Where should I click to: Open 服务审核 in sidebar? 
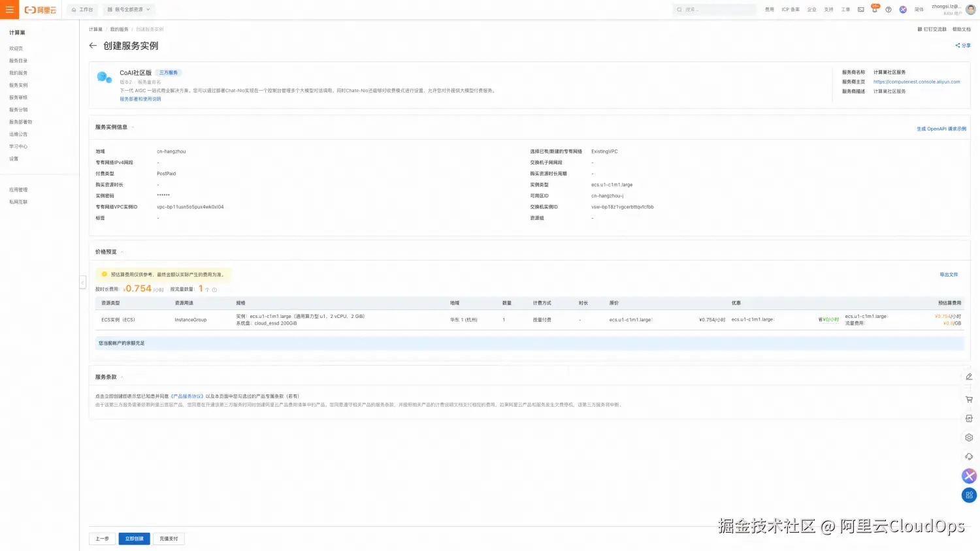tap(18, 97)
